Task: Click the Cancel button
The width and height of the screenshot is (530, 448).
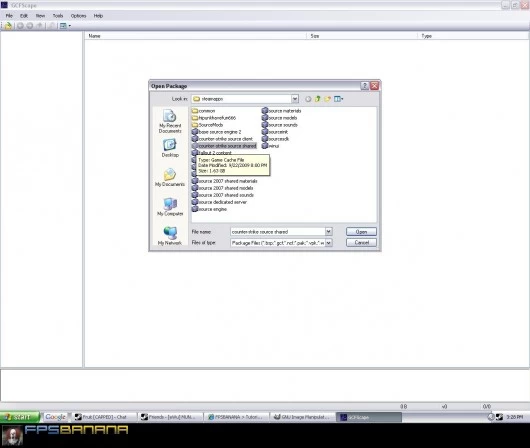Action: [361, 243]
